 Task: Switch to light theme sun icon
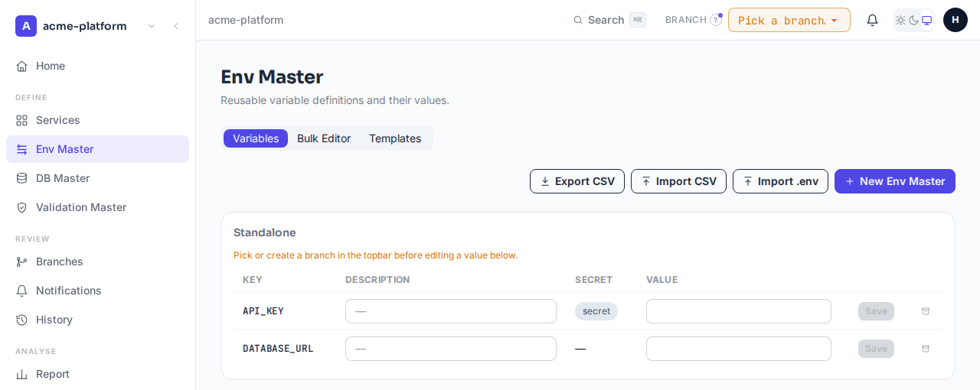point(900,20)
